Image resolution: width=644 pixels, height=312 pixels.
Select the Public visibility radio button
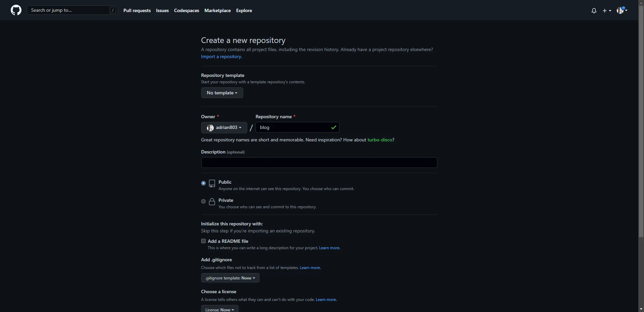203,183
